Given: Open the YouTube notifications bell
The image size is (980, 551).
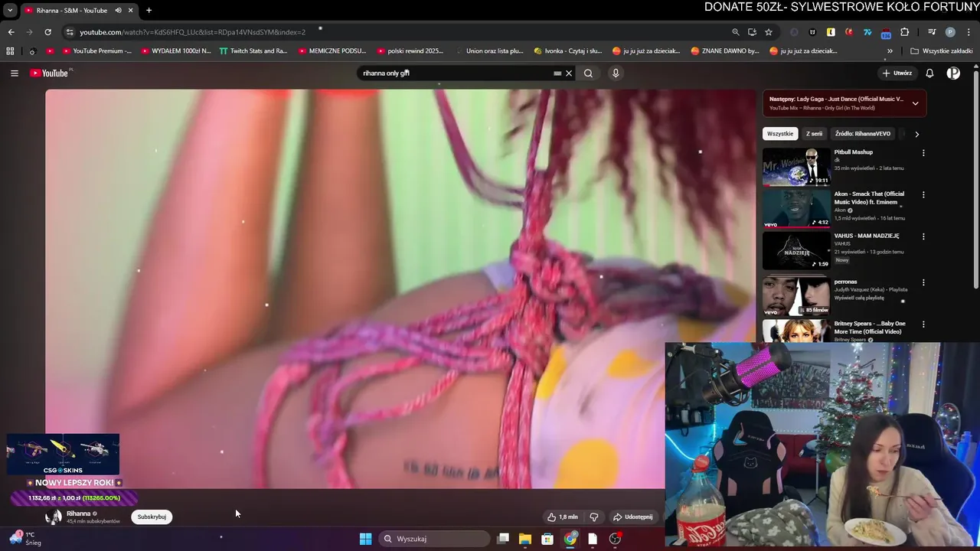Looking at the screenshot, I should pos(929,73).
